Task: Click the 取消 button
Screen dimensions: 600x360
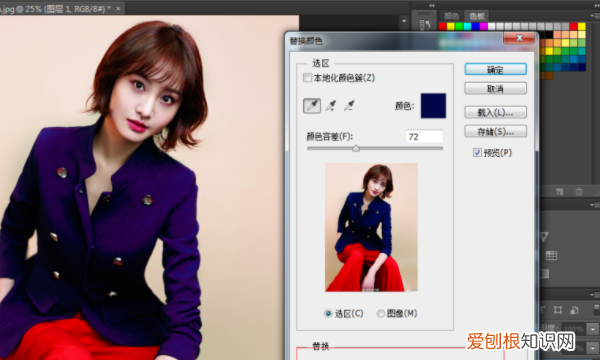Action: coord(496,88)
